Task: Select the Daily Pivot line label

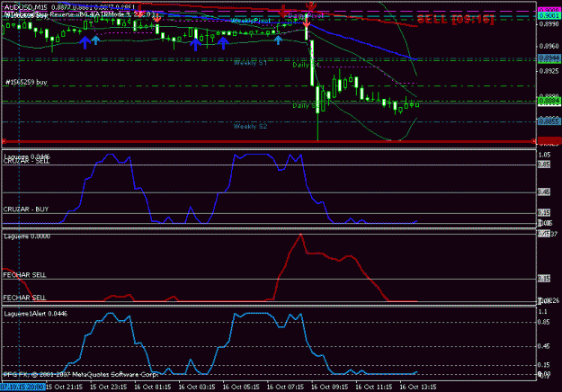Action: pos(306,15)
